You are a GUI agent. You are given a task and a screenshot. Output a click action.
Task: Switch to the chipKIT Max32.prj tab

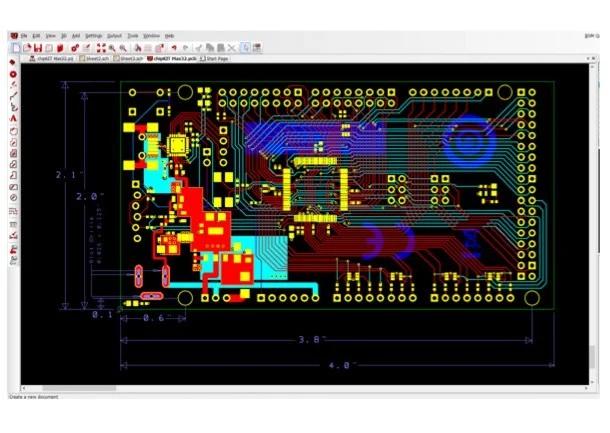coord(52,59)
